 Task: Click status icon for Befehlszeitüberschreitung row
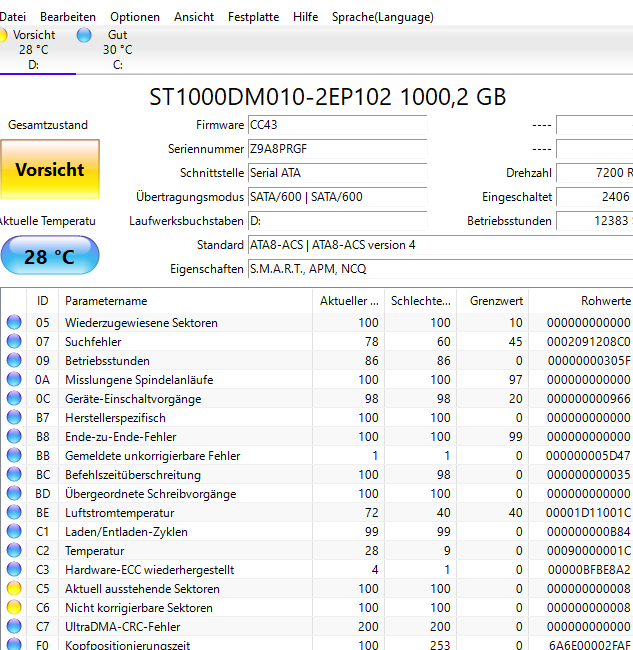click(x=14, y=474)
